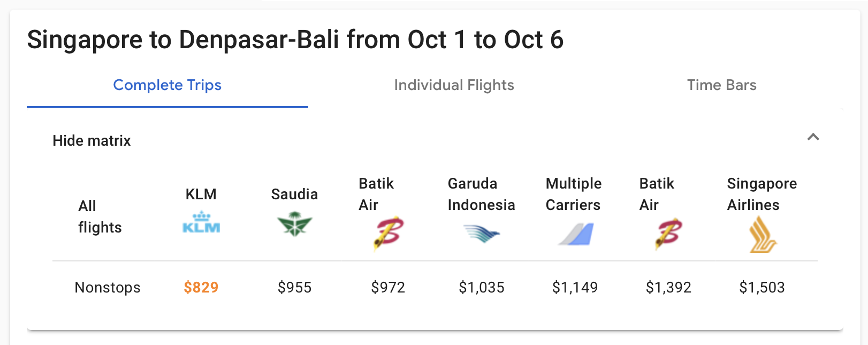Switch to the Individual Flights tab
Image resolution: width=868 pixels, height=345 pixels.
[454, 85]
